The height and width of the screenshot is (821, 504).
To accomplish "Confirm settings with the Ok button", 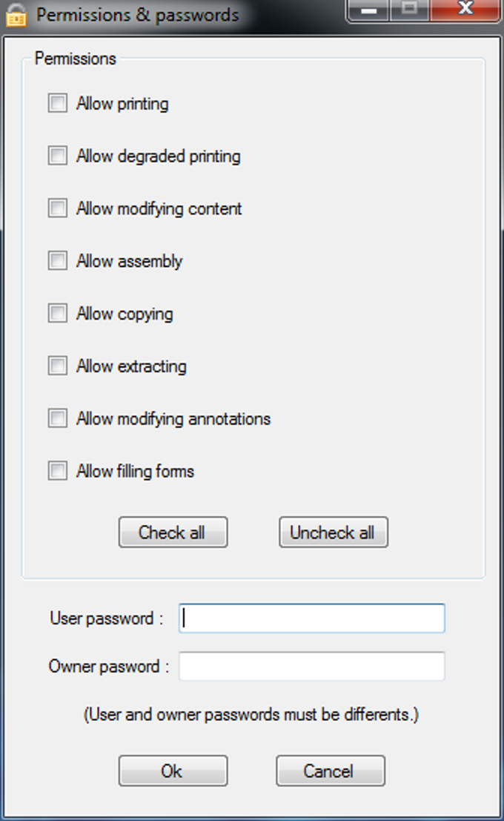I will [x=173, y=770].
